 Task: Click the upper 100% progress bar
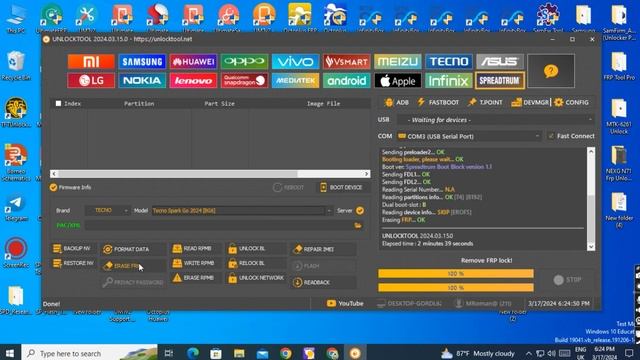coord(456,273)
